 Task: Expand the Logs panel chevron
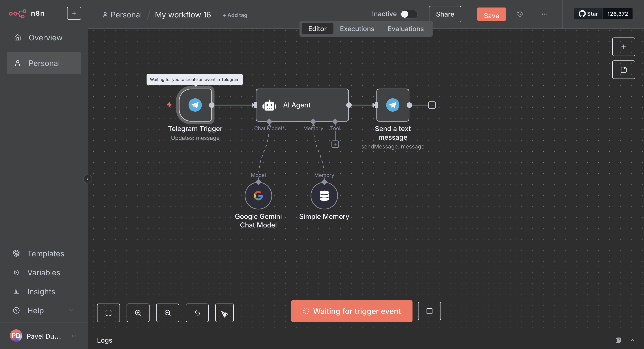pos(632,340)
